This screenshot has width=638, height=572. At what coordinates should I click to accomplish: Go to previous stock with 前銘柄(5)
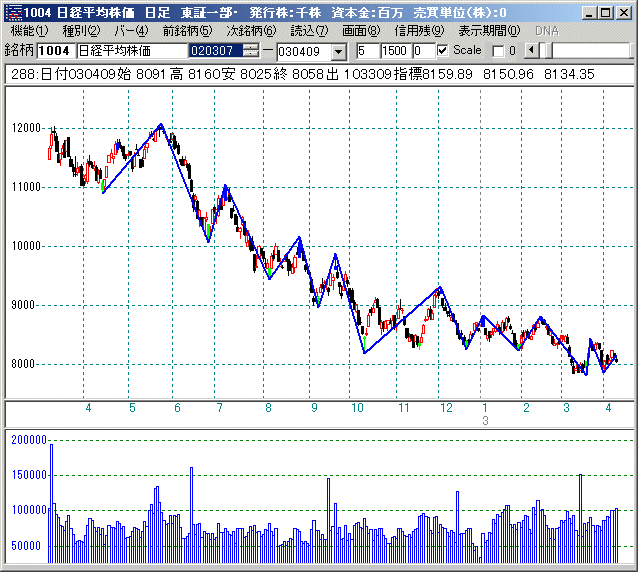187,31
